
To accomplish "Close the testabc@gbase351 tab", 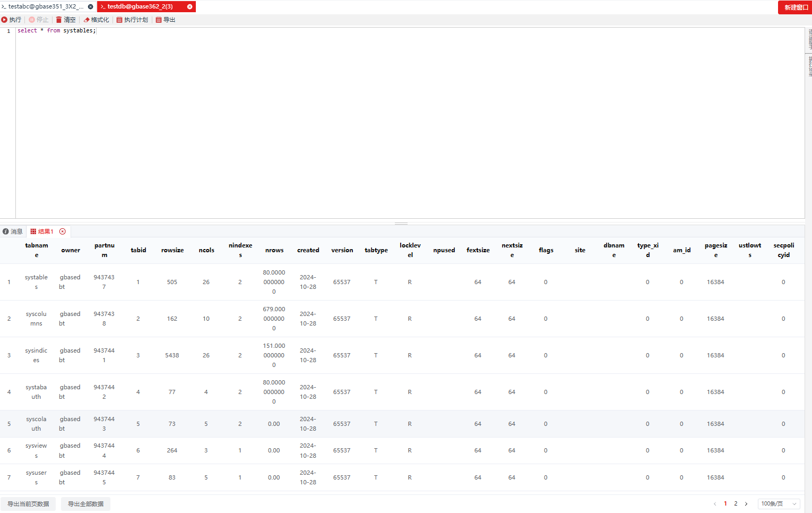I will [x=90, y=7].
